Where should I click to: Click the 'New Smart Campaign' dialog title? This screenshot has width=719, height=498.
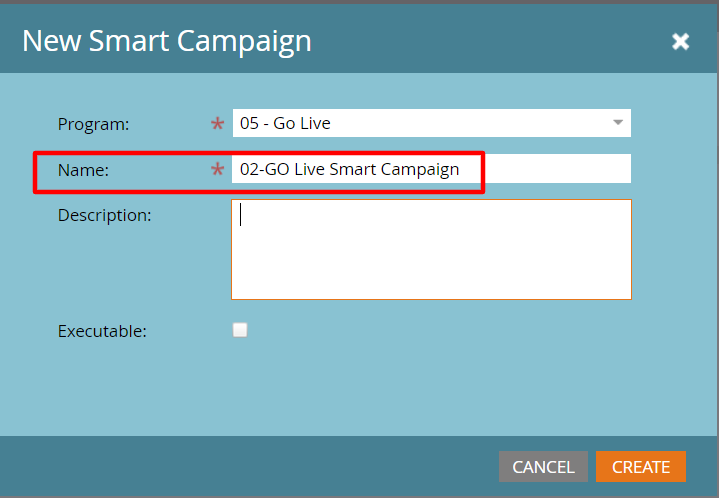point(167,41)
